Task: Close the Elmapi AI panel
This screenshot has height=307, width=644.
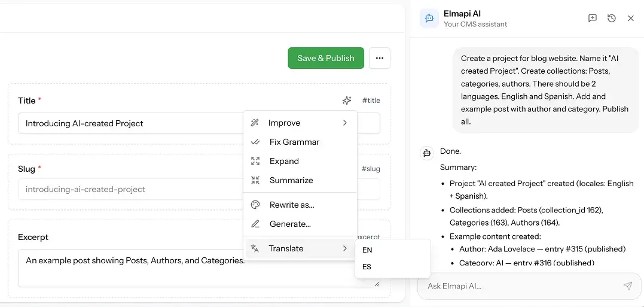Action: click(631, 18)
